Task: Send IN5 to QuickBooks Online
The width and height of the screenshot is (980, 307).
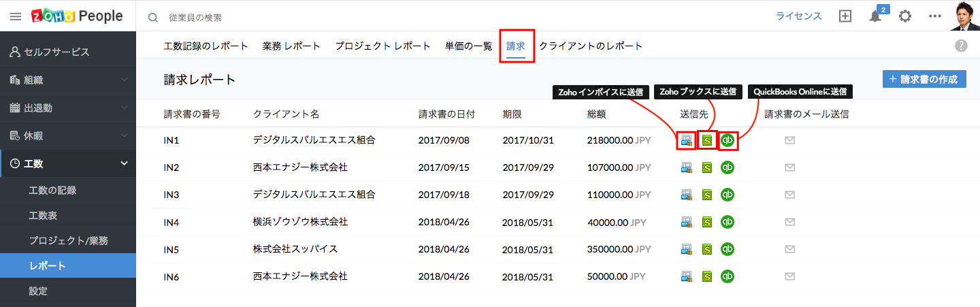Action: [728, 249]
